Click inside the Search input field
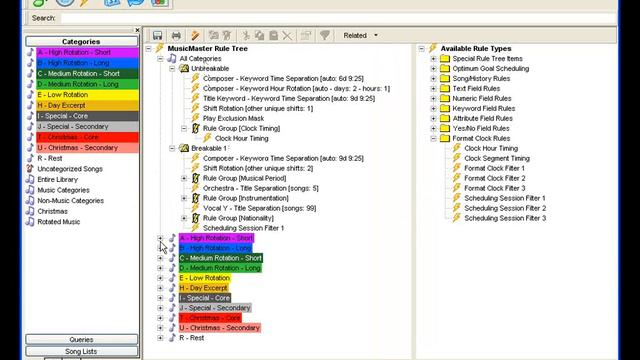Viewport: 640px width, 360px height. tap(338, 18)
